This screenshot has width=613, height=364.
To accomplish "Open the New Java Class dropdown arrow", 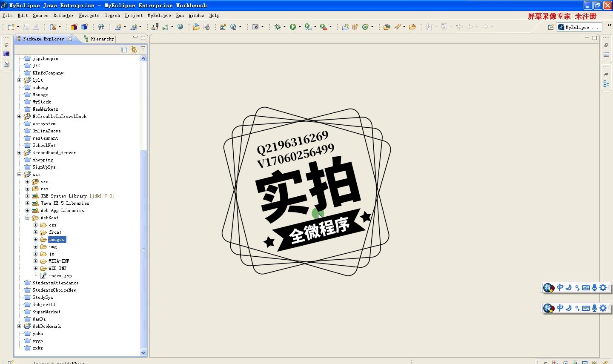I will pos(372,27).
